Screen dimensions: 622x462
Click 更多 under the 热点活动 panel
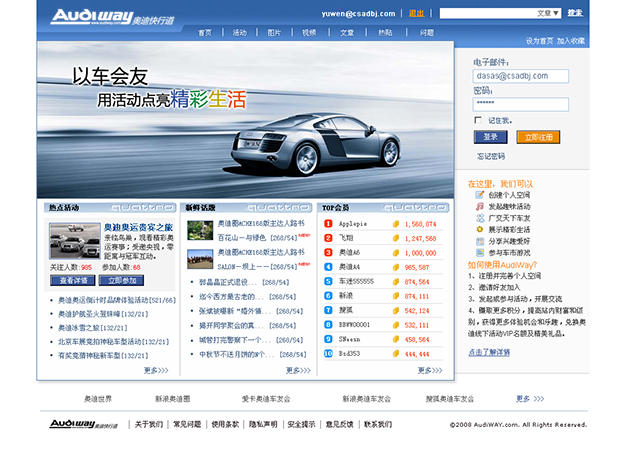pyautogui.click(x=156, y=370)
